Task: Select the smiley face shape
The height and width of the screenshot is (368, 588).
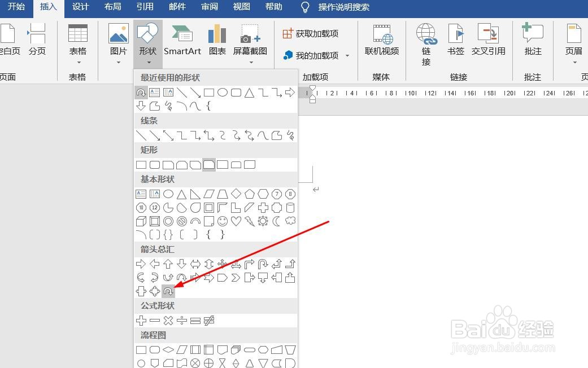Action: click(x=223, y=221)
